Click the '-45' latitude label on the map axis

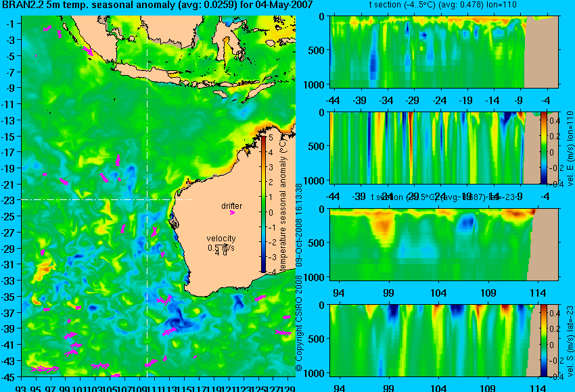coord(8,377)
